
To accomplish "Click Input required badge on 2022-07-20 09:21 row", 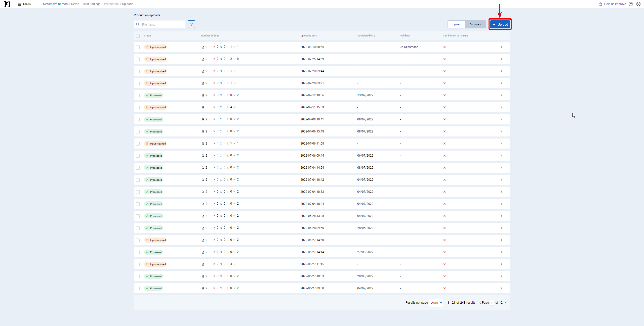I will coord(155,83).
